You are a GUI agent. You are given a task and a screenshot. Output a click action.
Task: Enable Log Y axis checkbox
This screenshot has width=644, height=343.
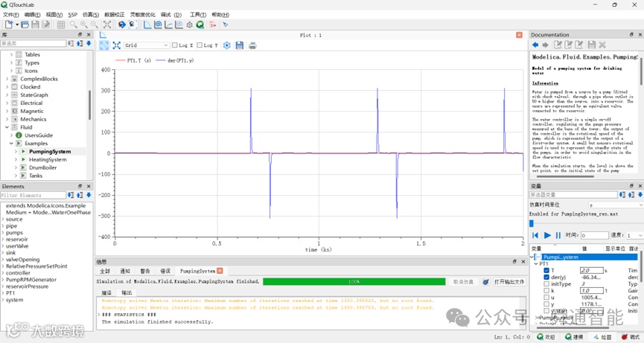pos(200,45)
